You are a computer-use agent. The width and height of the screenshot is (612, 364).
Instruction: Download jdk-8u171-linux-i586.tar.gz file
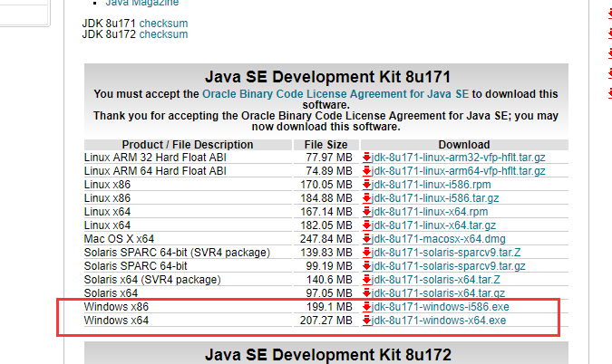click(435, 198)
